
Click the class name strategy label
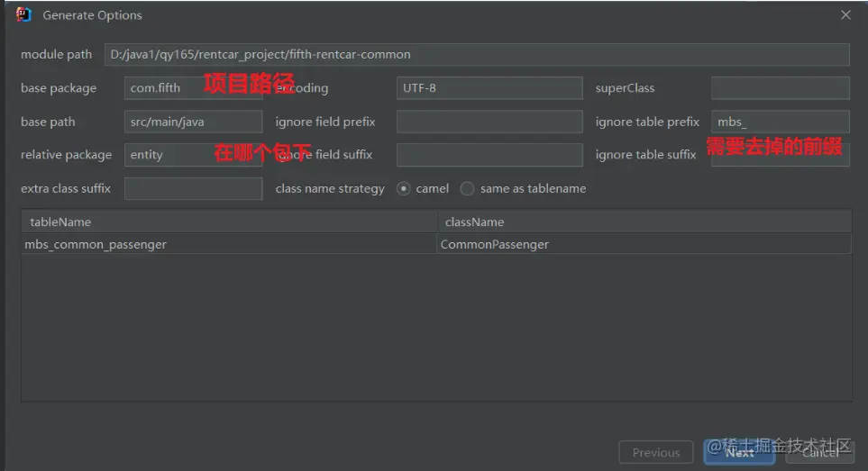[330, 188]
